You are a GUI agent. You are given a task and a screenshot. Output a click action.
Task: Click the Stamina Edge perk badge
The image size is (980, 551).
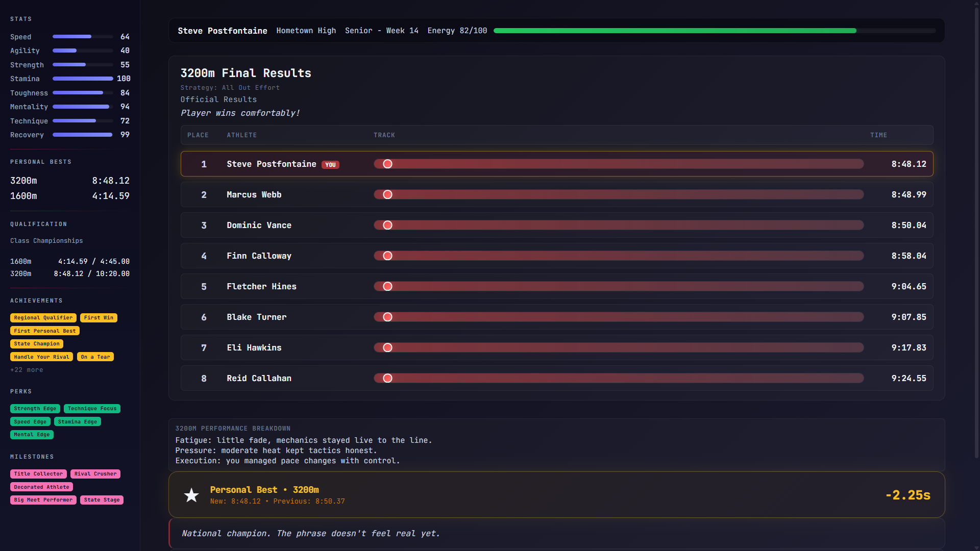pyautogui.click(x=77, y=422)
